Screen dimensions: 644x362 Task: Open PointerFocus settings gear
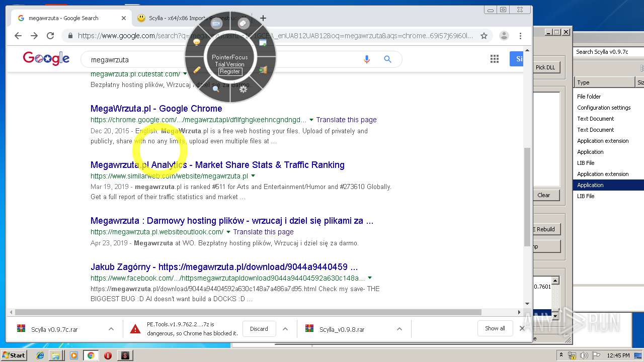tap(244, 89)
